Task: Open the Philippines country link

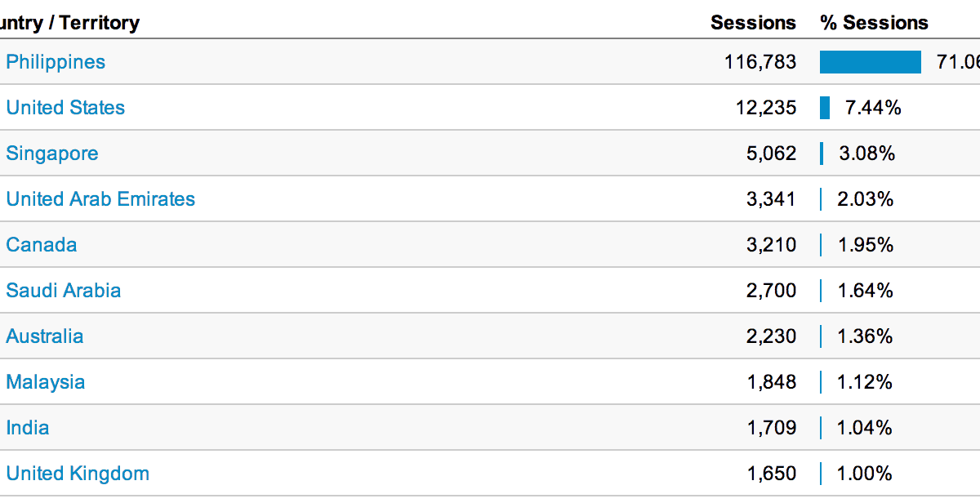Action: pos(56,62)
